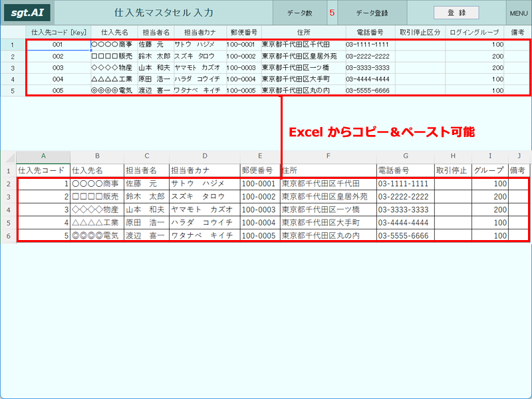Viewport: 532px width, 399px height.
Task: Click Excel cell ◇◇◇◇物産
Action: (x=97, y=209)
